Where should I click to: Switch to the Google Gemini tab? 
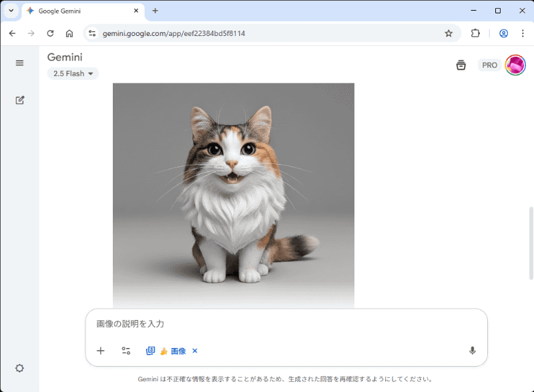tap(80, 11)
